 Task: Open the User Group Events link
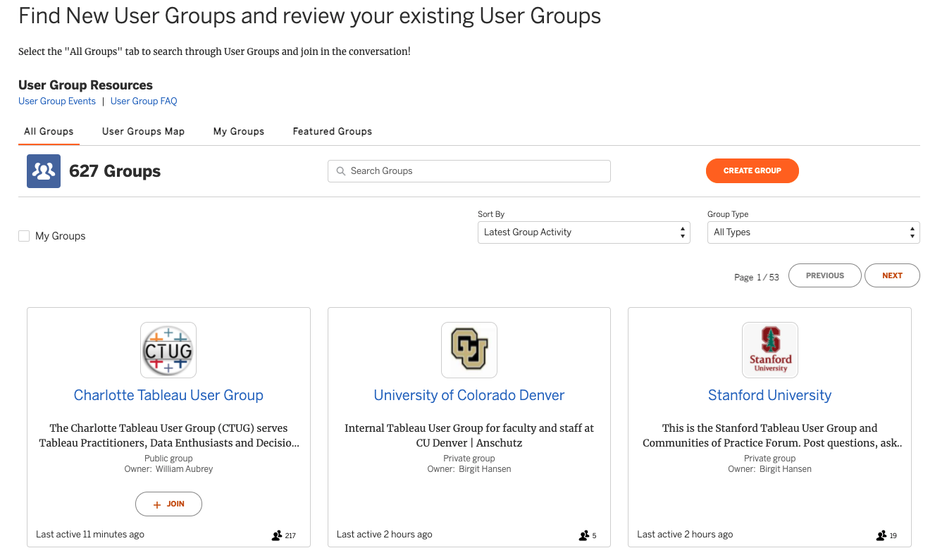pyautogui.click(x=57, y=101)
